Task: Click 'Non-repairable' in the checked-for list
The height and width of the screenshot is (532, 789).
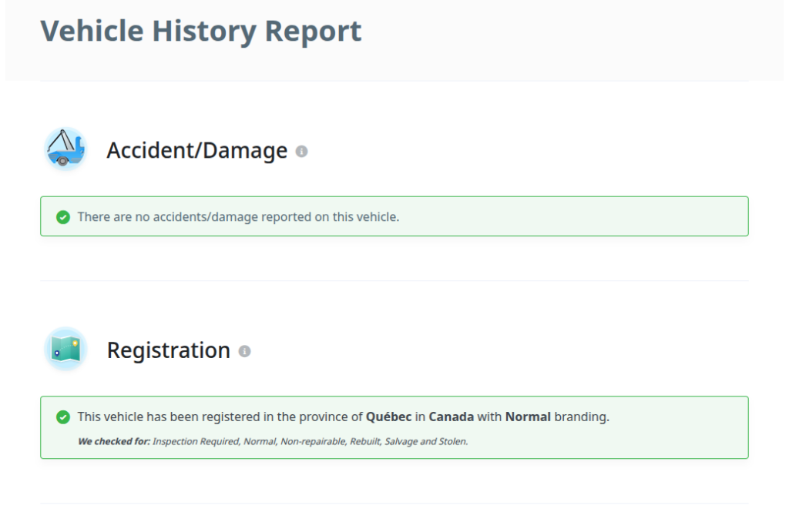Action: click(x=313, y=442)
